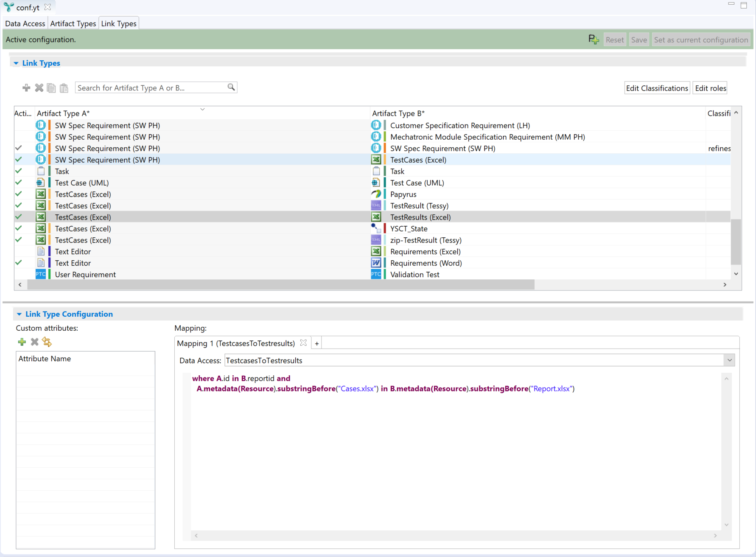Image resolution: width=756 pixels, height=557 pixels.
Task: Select Mapping 1 (TestcasesToTestresults) tab
Action: 236,343
